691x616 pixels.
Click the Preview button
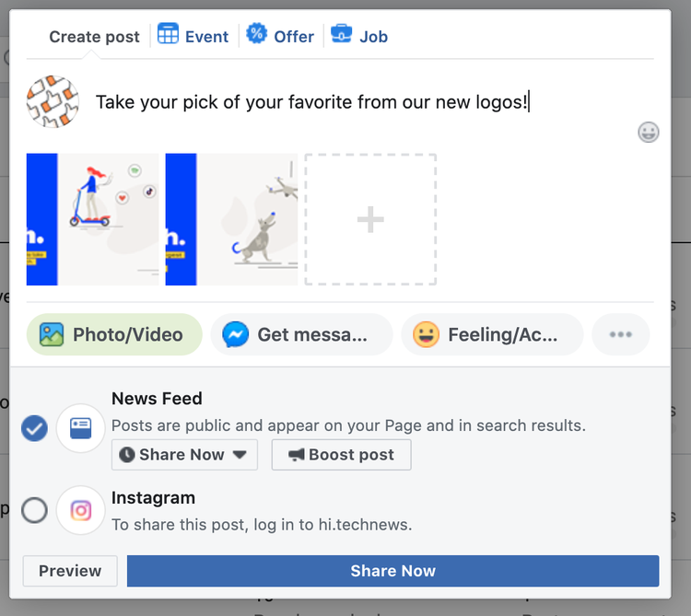point(70,571)
